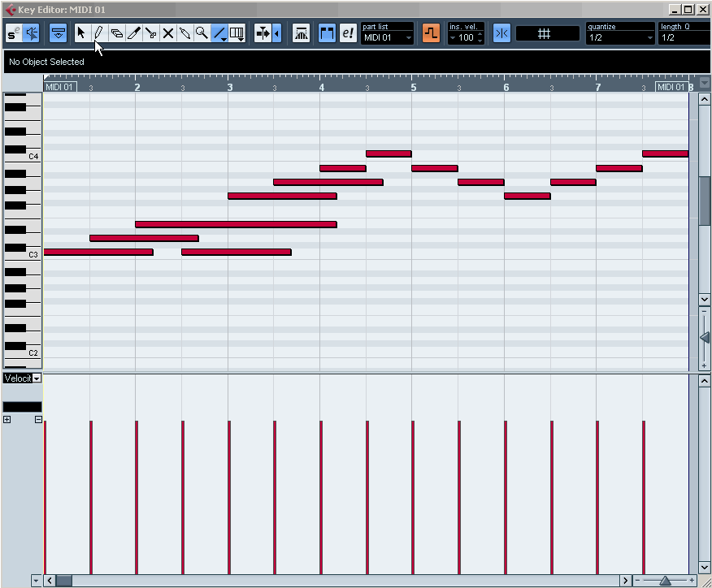Viewport: 712px width, 588px height.
Task: Select the highest note near bar 5
Action: click(389, 153)
